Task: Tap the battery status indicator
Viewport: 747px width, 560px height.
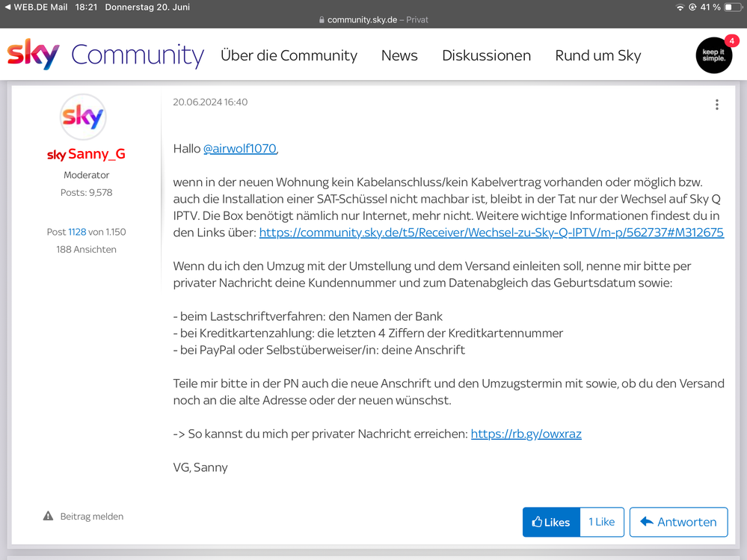Action: (x=732, y=7)
